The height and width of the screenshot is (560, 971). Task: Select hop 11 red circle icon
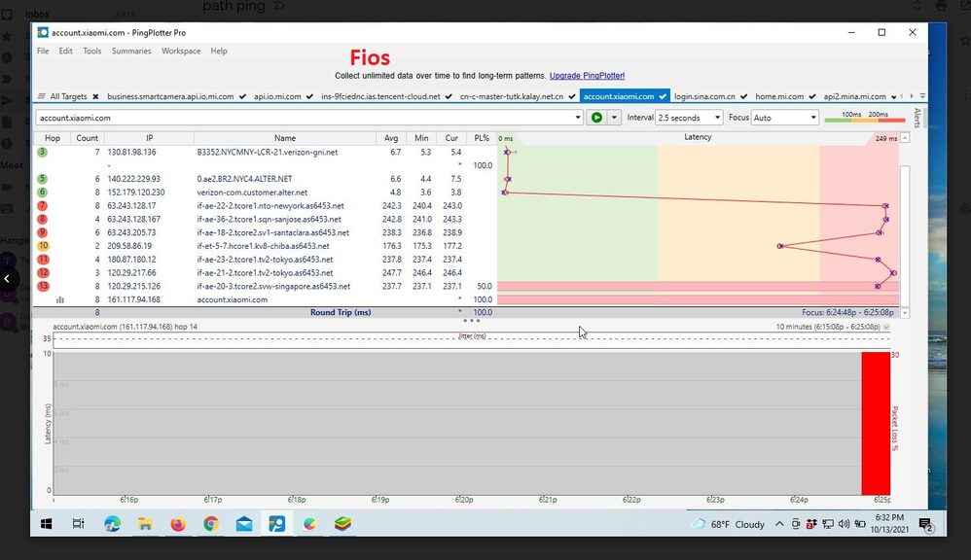(43, 260)
